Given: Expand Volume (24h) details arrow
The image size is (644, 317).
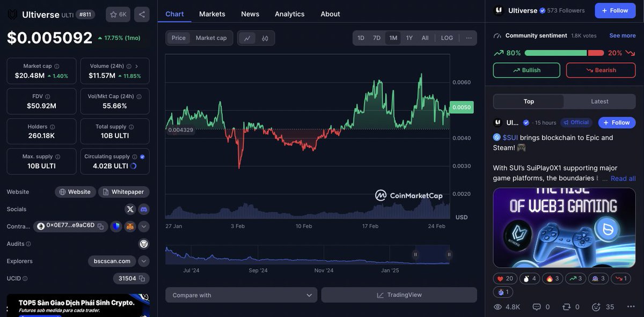Looking at the screenshot, I should coord(136,66).
